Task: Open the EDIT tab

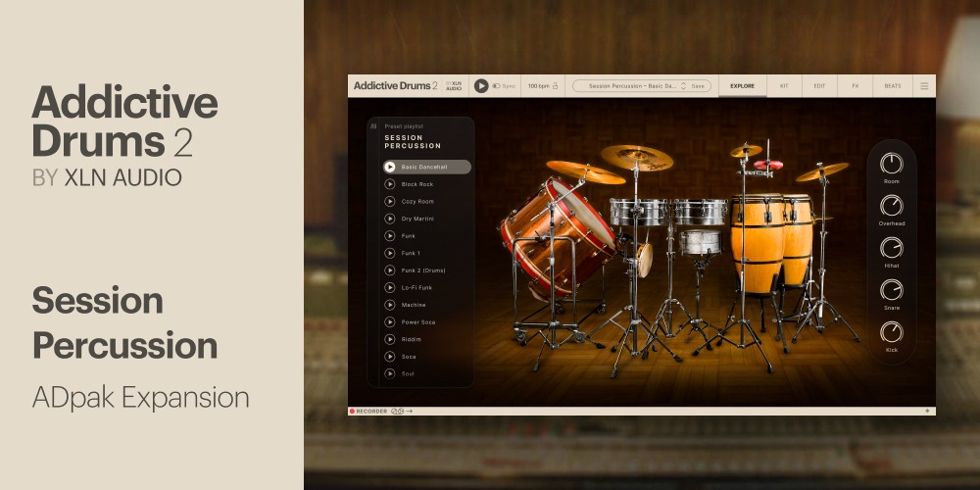Action: pos(819,86)
